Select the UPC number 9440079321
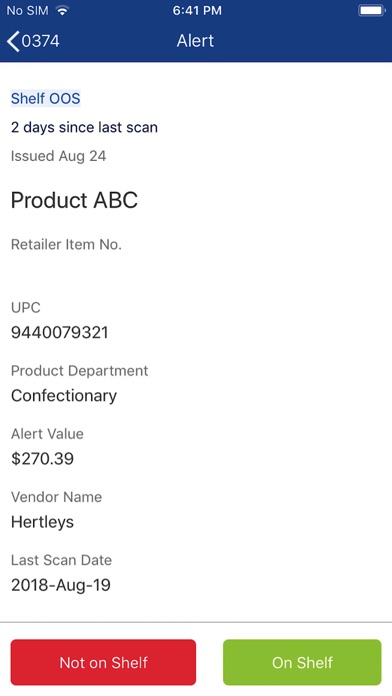The image size is (392, 696). tap(59, 332)
